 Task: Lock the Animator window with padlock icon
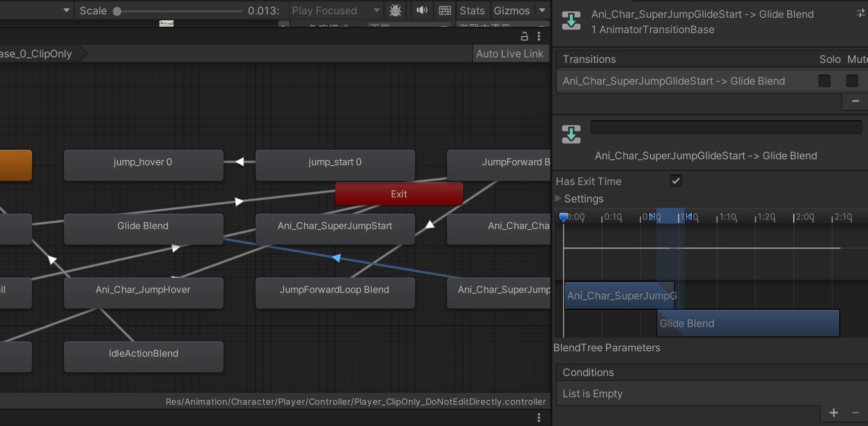pyautogui.click(x=525, y=36)
